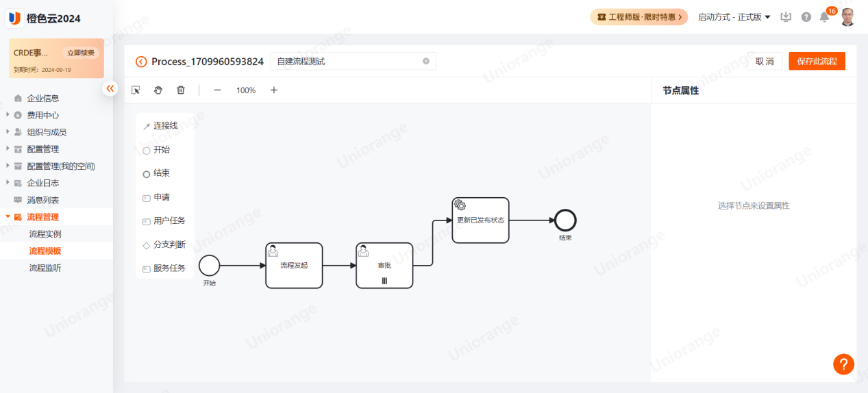The width and height of the screenshot is (868, 393).
Task: Zoom in with the plus icon
Action: pyautogui.click(x=274, y=90)
